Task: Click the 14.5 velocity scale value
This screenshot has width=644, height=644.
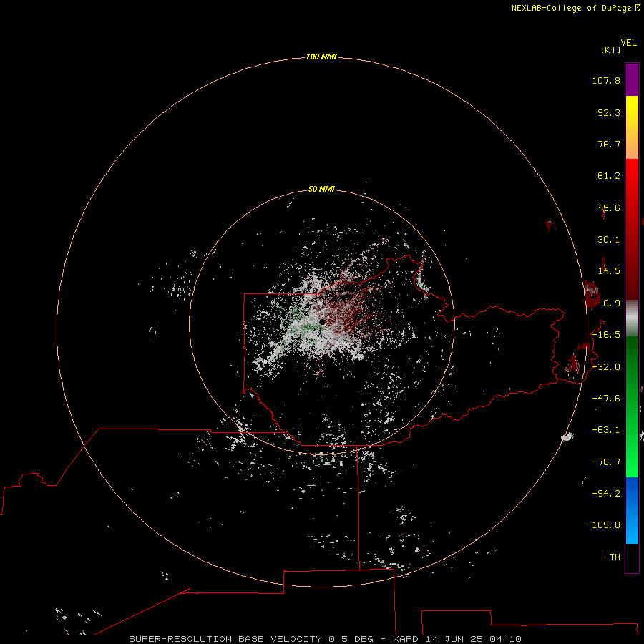Action: tap(609, 271)
